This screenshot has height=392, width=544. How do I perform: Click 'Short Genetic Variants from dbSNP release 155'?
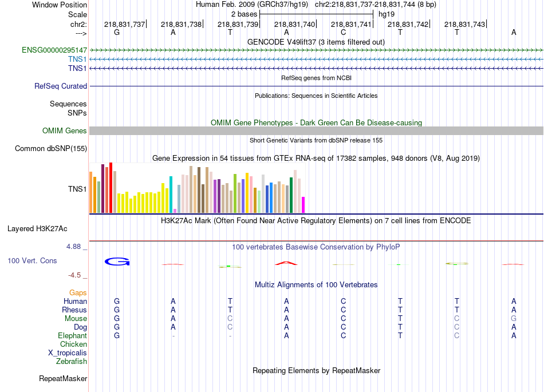point(316,140)
